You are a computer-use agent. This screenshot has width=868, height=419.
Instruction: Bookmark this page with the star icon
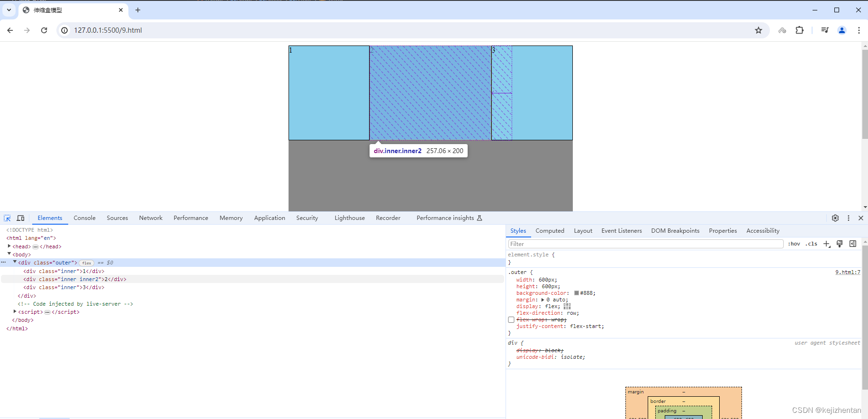coord(759,30)
